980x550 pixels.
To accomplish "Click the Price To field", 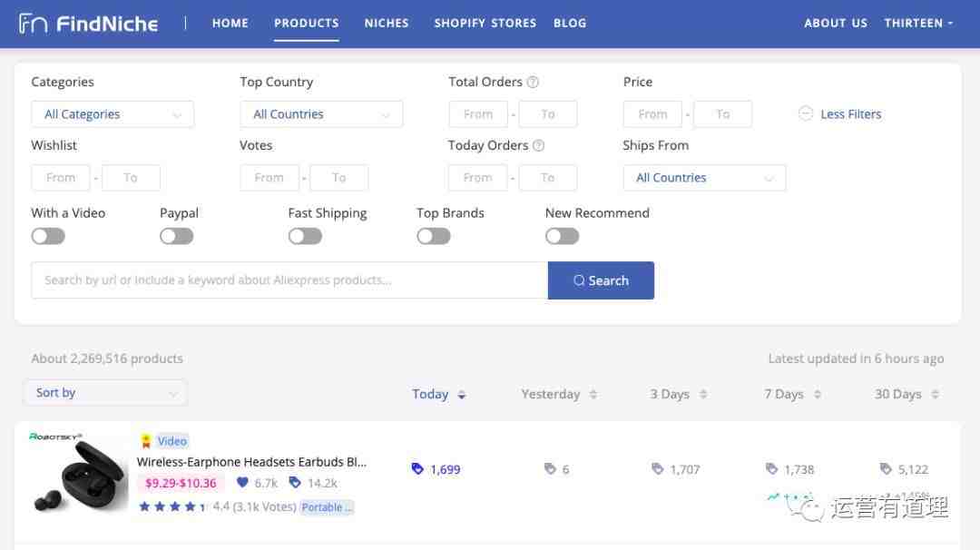I will coord(722,114).
